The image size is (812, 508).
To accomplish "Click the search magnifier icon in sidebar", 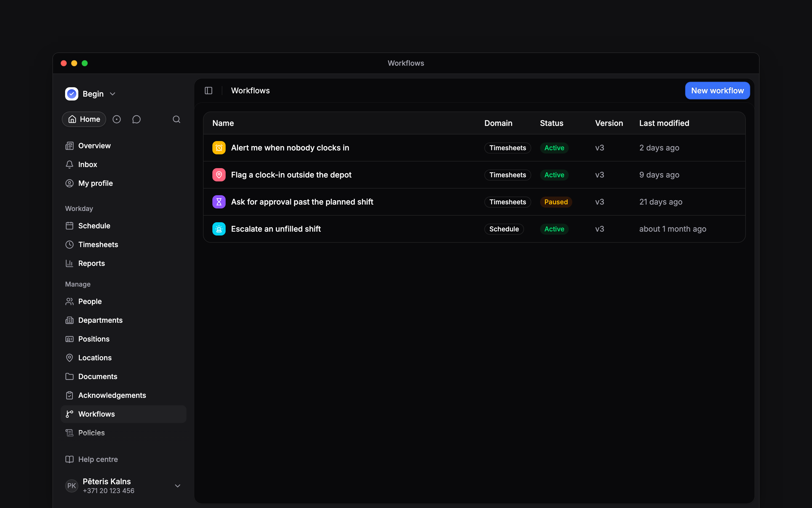I will [177, 119].
